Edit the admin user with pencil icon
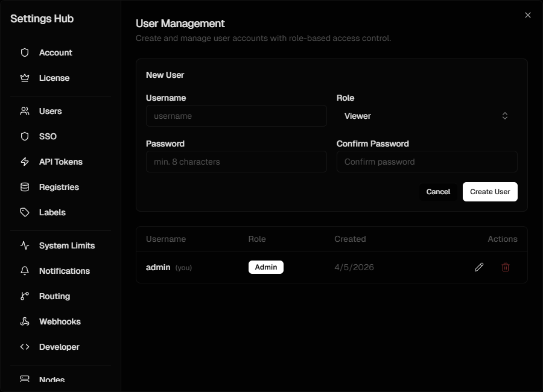543x392 pixels. (x=479, y=267)
